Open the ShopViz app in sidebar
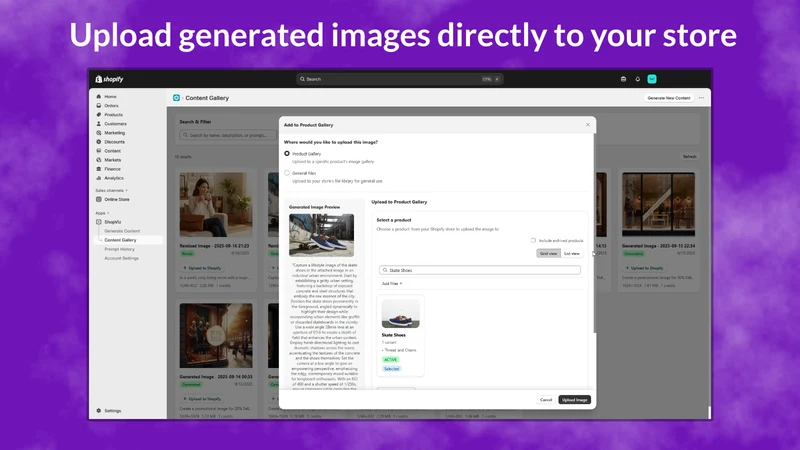The image size is (800, 450). [x=112, y=222]
